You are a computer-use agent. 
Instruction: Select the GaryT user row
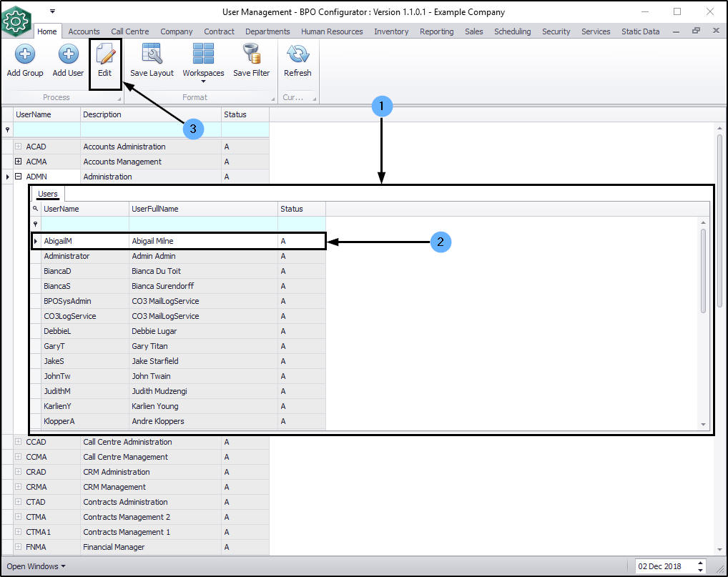coord(179,346)
